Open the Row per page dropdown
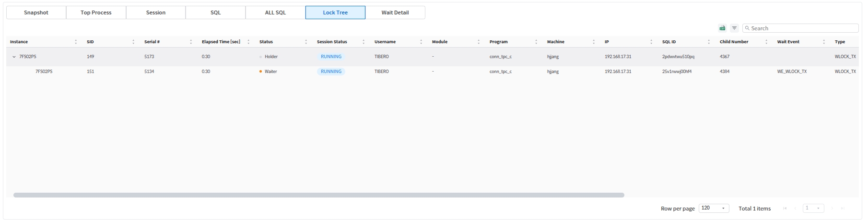 714,208
